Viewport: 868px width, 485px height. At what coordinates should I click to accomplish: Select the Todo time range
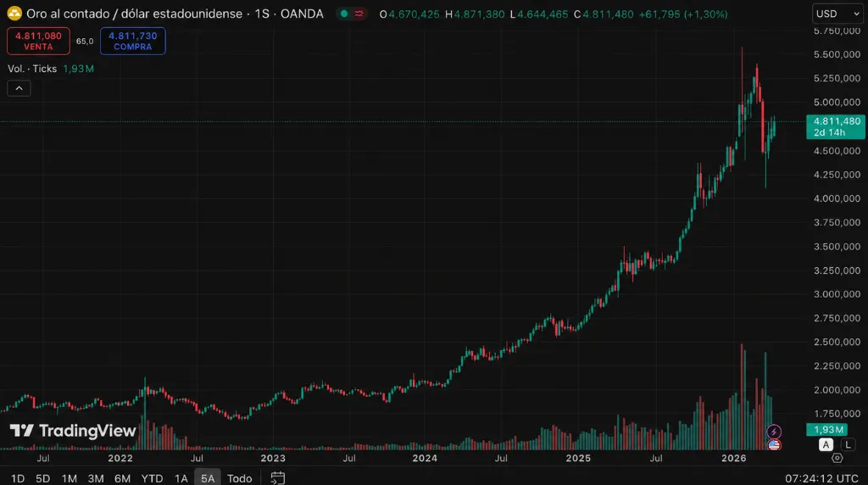[239, 478]
